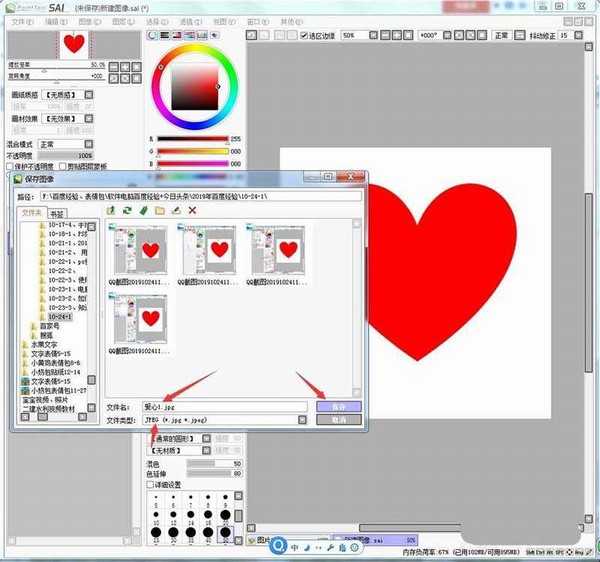Click the green refresh icon in dialog toolbar
Viewport: 600px width, 562px height.
click(x=127, y=211)
